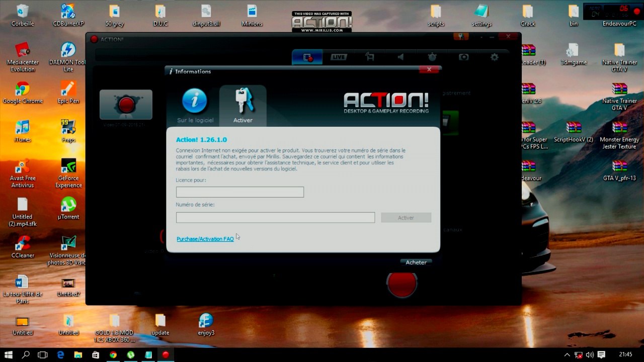The width and height of the screenshot is (644, 362).
Task: Click the key icon in Action! title bar
Action: click(x=460, y=37)
